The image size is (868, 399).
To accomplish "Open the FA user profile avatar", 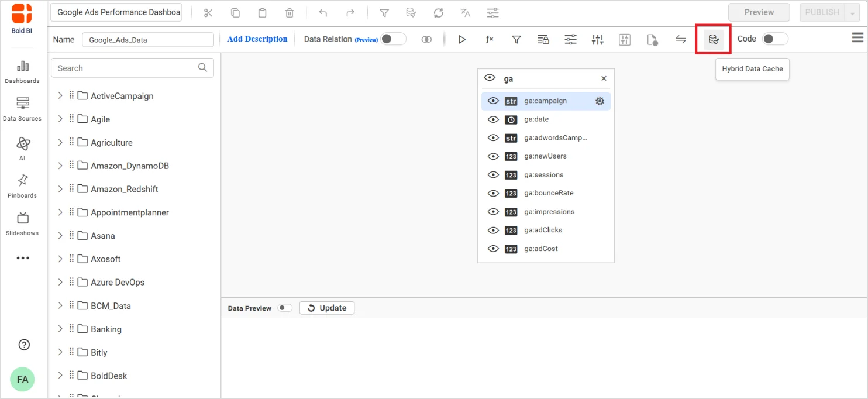I will pyautogui.click(x=22, y=379).
